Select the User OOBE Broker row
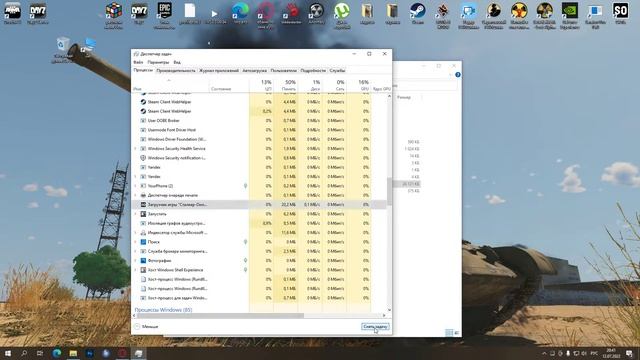Image resolution: width=640 pixels, height=360 pixels. (259, 120)
